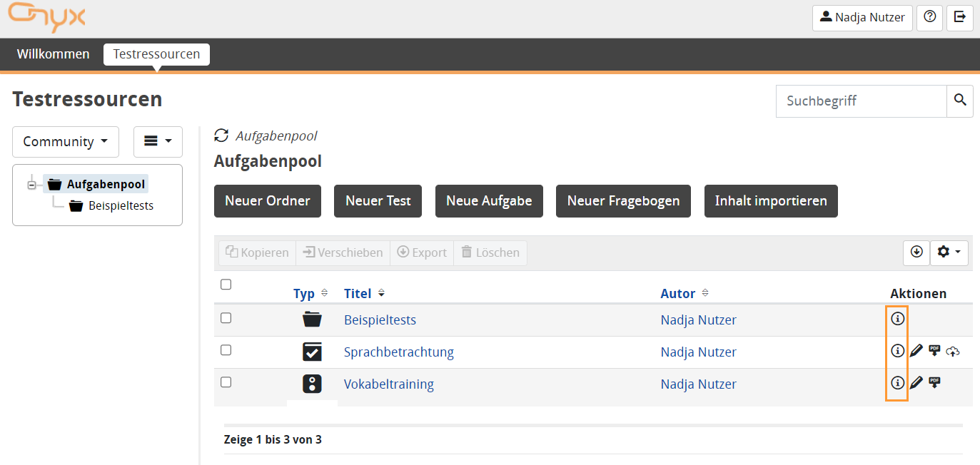Click the info icon for Beispieltests
Screen dimensions: 980x465
897,319
